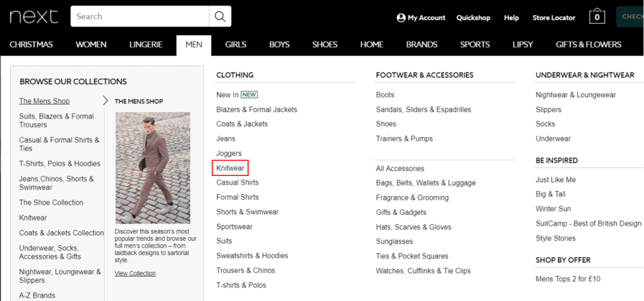Screen dimensions: 644x301
Task: Open Knitwear under Clothing column
Action: coord(230,168)
